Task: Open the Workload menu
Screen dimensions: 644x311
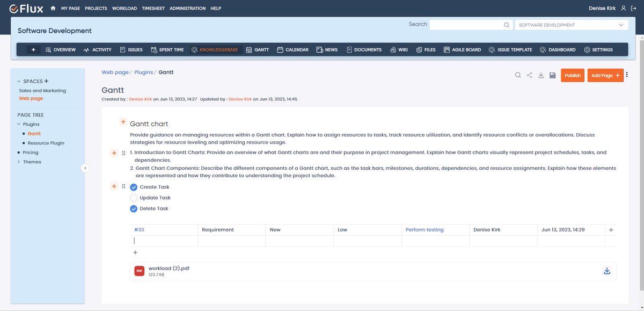Action: click(x=125, y=9)
